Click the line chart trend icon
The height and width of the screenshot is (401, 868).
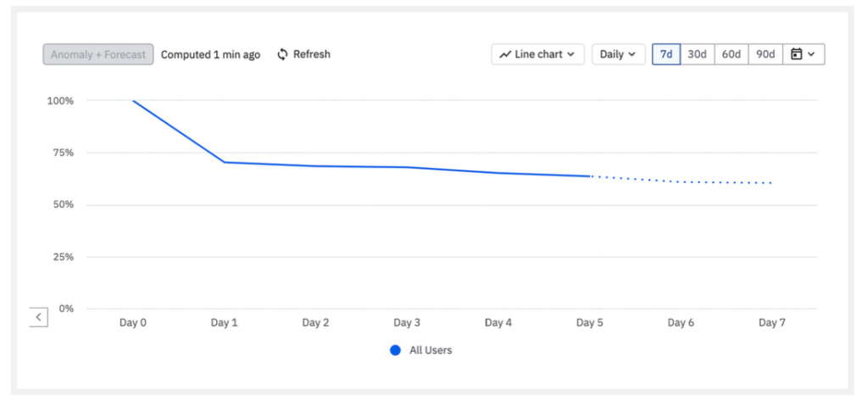(505, 54)
